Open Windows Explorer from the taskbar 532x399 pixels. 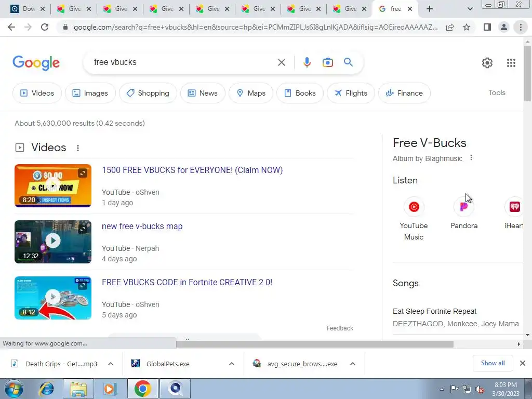pos(78,389)
